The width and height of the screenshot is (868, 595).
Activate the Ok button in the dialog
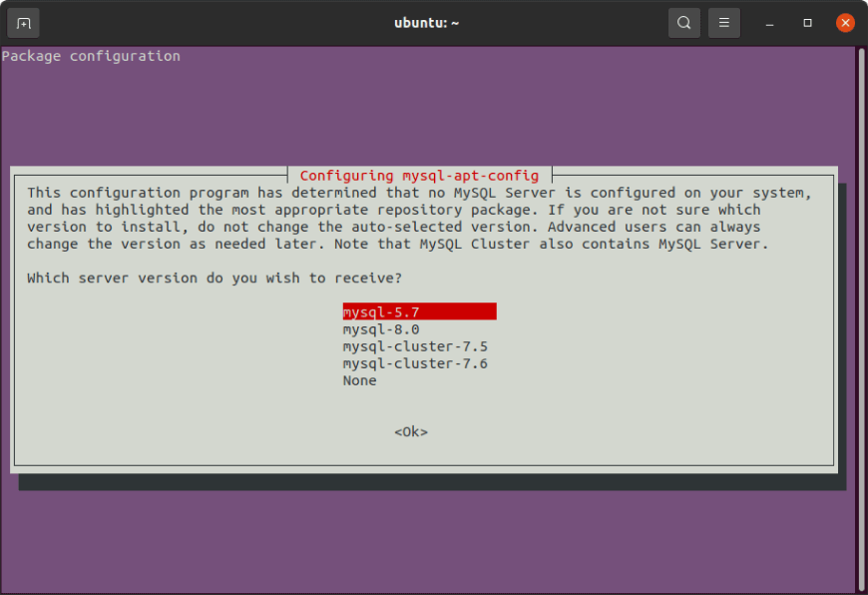[410, 432]
